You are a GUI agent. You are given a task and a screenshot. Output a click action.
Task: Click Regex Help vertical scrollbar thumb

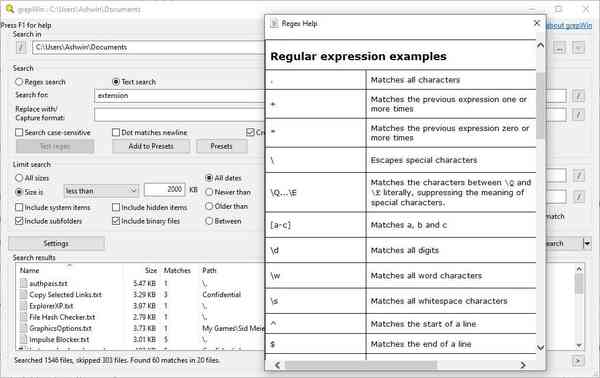pyautogui.click(x=540, y=105)
